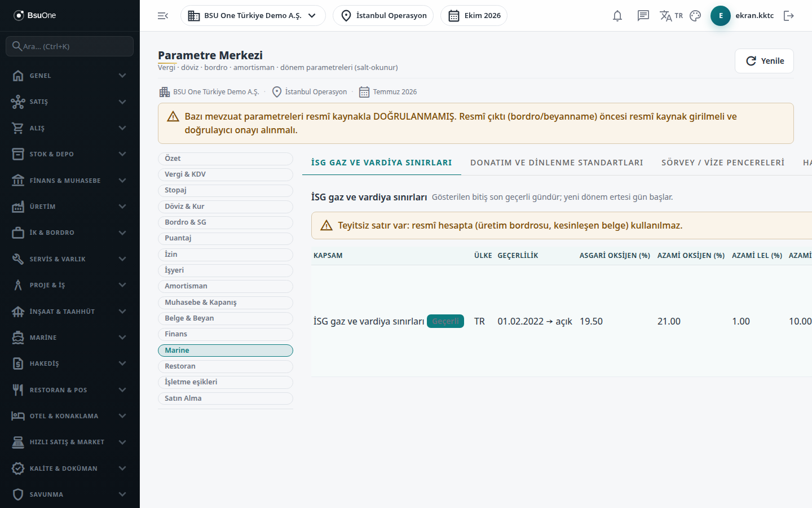Viewport: 812px width, 508px height.
Task: Click the Geçerli status badge
Action: 445,321
